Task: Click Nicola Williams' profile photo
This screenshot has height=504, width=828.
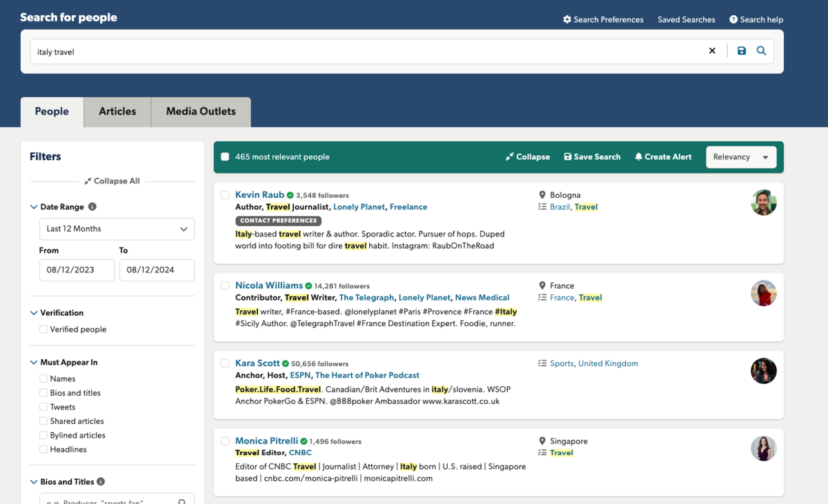Action: (763, 294)
